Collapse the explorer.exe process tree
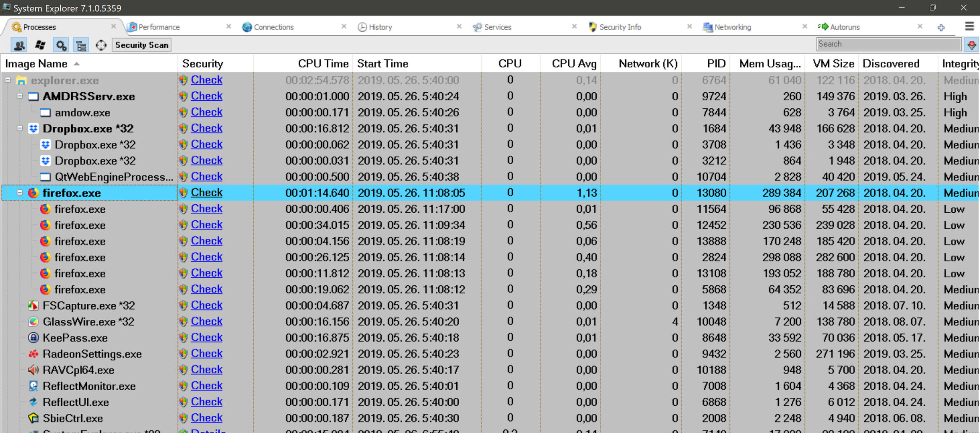 click(x=8, y=80)
